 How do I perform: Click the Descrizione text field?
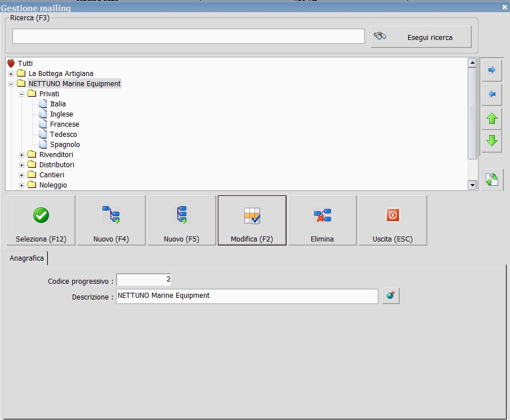[247, 296]
